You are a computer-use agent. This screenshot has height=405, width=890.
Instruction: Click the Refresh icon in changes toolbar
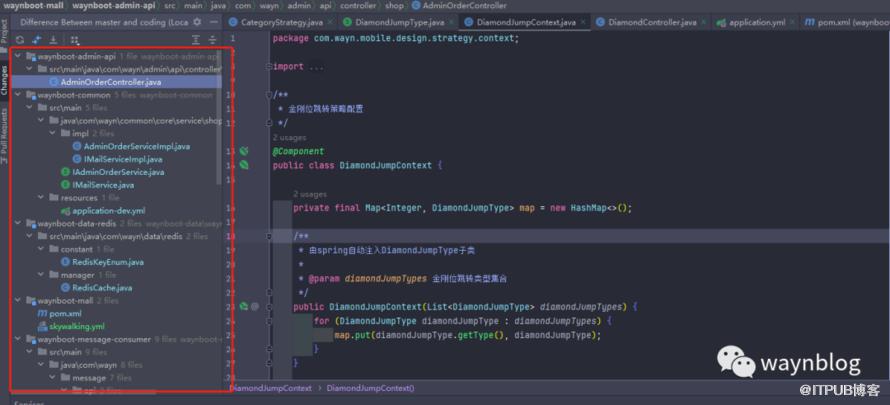point(20,39)
